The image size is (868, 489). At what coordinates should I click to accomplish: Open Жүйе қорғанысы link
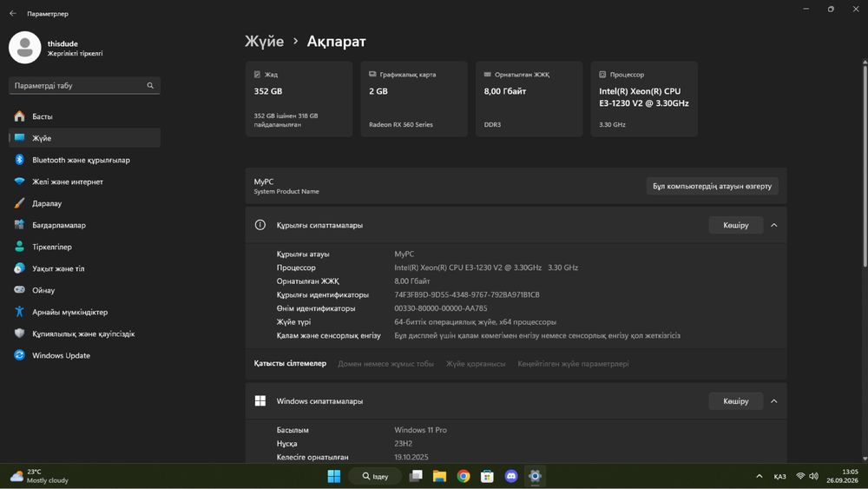click(476, 364)
